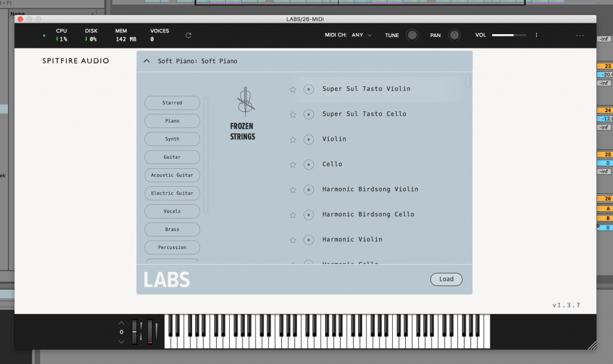Click the pitch bend wheel
The width and height of the screenshot is (613, 364).
(135, 332)
